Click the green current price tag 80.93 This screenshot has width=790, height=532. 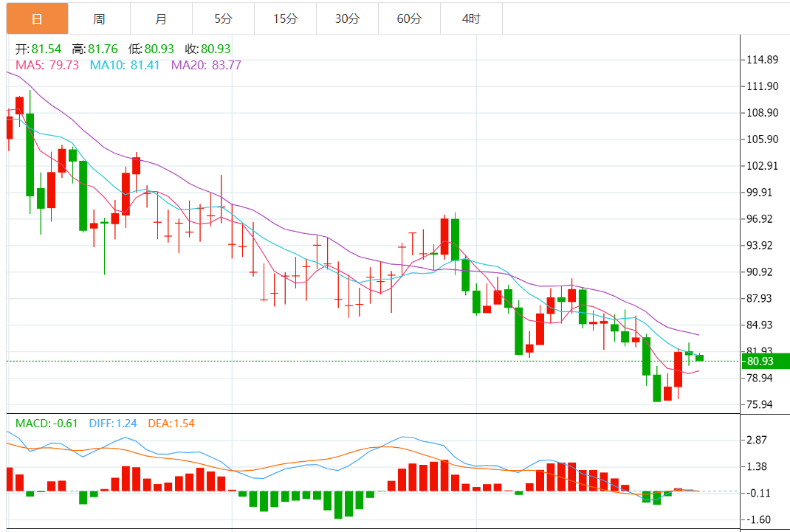click(766, 361)
